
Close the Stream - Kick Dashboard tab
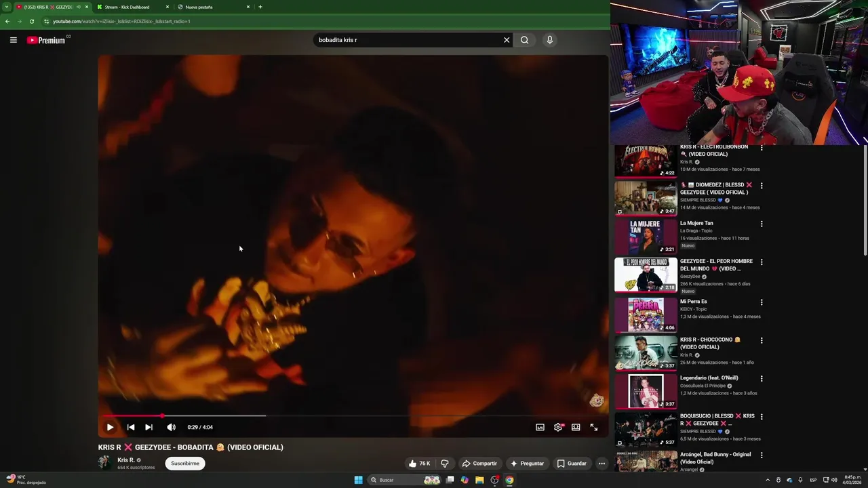[167, 7]
